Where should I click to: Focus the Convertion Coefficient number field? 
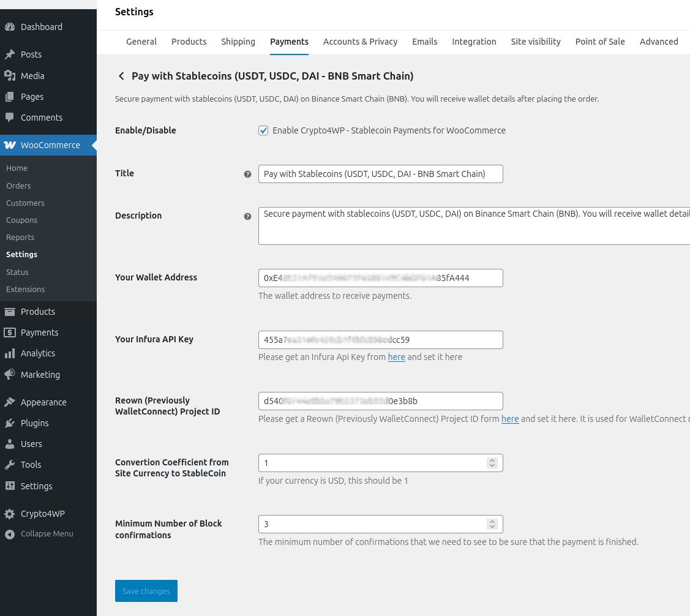point(381,463)
